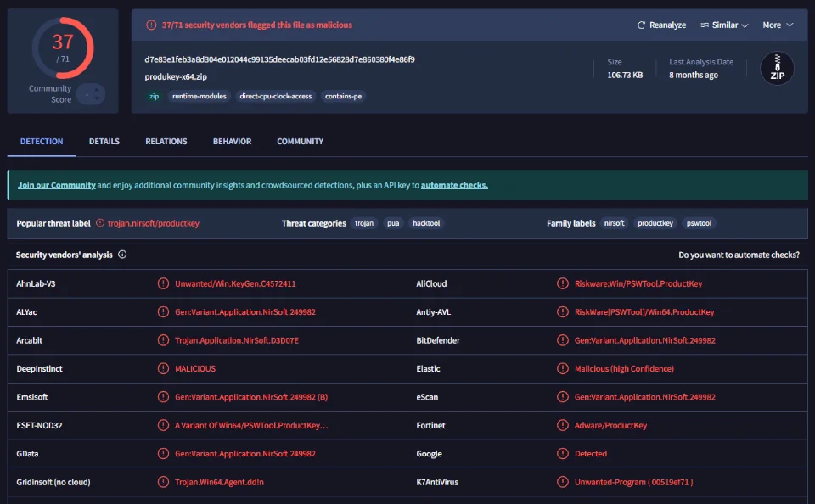
Task: Click the Similar search icon
Action: 705,25
